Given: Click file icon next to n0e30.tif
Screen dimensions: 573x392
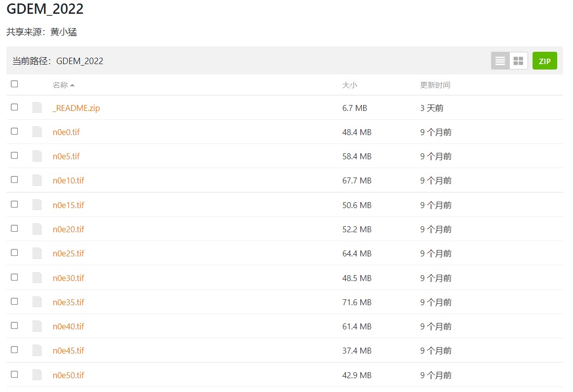Looking at the screenshot, I should 37,278.
